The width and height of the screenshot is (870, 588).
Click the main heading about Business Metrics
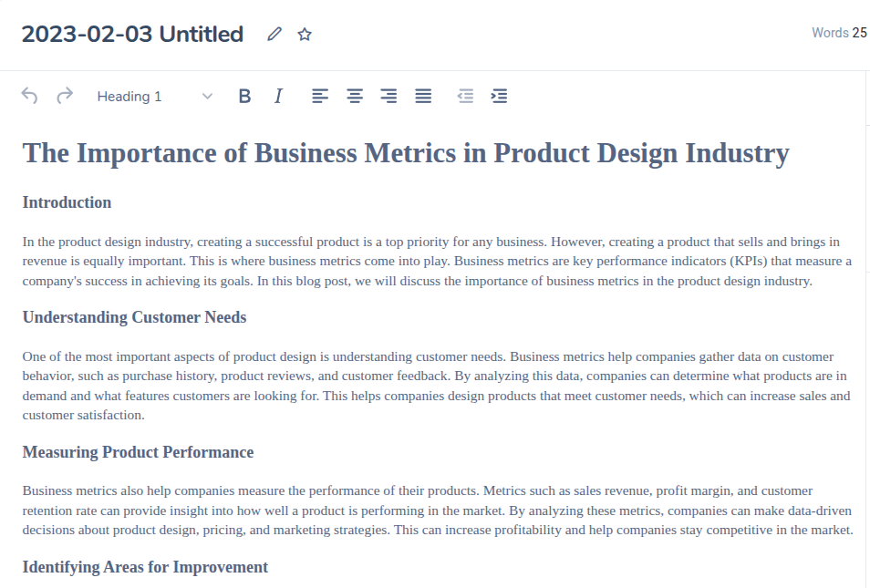click(405, 152)
